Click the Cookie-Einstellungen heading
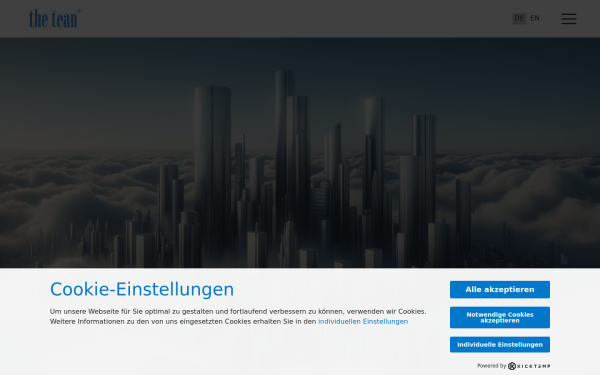600x375 pixels. click(x=142, y=289)
